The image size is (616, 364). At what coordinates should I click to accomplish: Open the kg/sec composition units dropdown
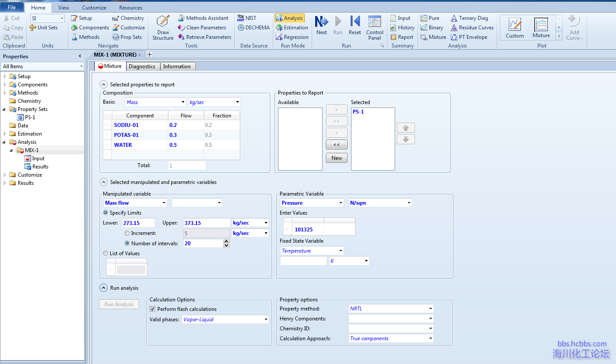point(214,102)
